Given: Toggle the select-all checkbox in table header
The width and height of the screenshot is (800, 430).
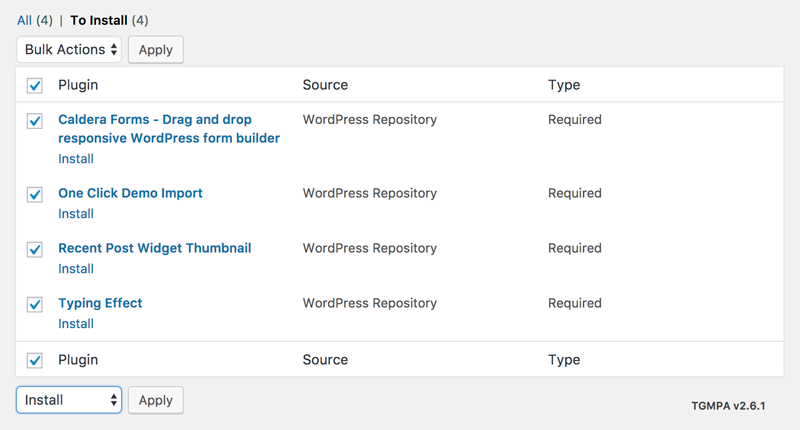Looking at the screenshot, I should 35,85.
